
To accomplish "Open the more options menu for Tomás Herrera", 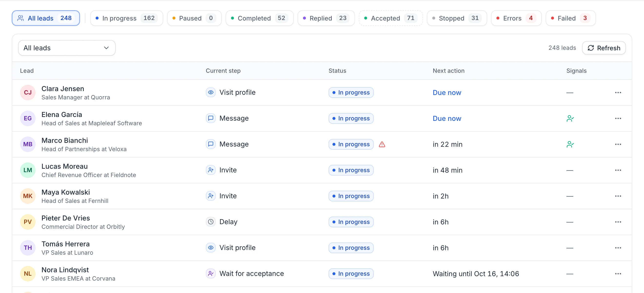I will coord(618,248).
